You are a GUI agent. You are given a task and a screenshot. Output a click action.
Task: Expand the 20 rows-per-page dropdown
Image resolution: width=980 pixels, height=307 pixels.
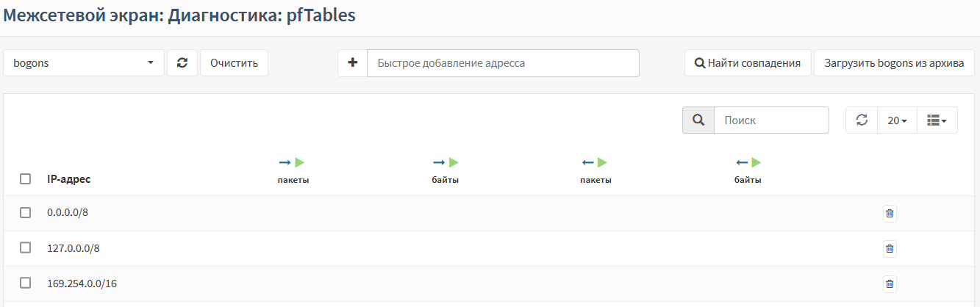pos(897,120)
